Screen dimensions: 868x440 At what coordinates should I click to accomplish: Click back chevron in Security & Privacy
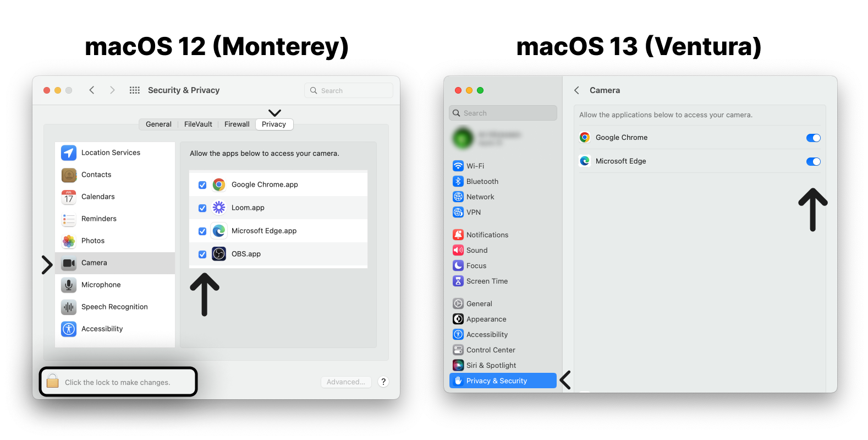point(92,90)
